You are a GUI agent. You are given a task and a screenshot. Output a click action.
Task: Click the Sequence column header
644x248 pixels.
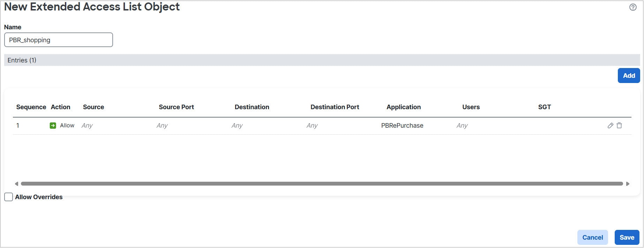[31, 107]
